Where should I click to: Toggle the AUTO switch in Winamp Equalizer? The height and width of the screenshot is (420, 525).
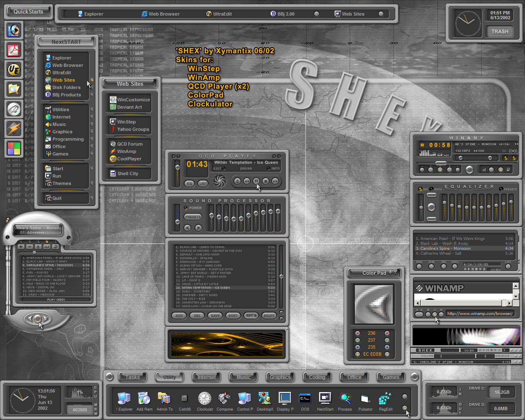pos(431,189)
